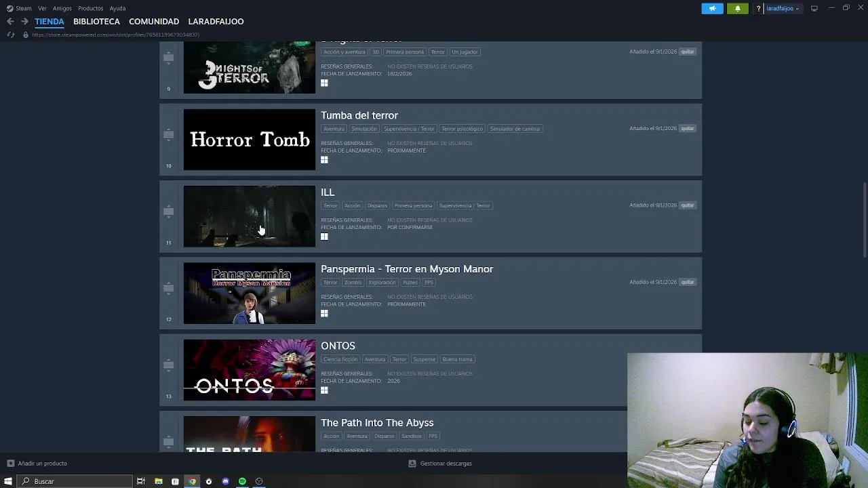868x488 pixels.
Task: Remove 3 Nights of Terror with quitar
Action: tap(688, 52)
